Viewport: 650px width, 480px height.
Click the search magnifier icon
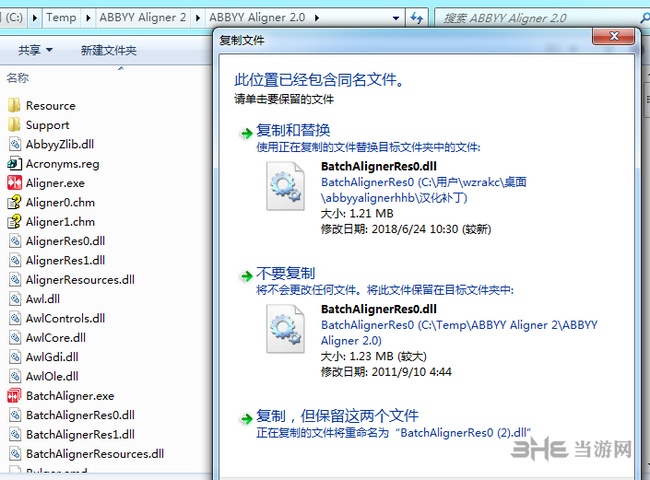[x=645, y=18]
